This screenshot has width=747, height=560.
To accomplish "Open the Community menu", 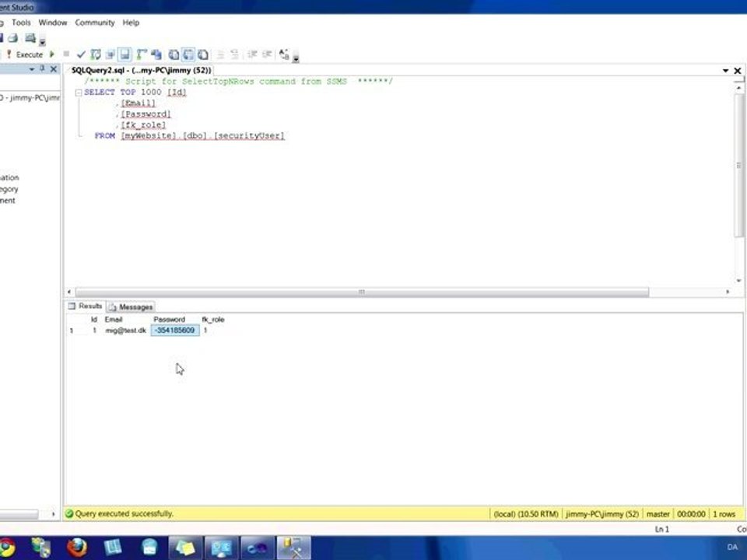I will [95, 23].
